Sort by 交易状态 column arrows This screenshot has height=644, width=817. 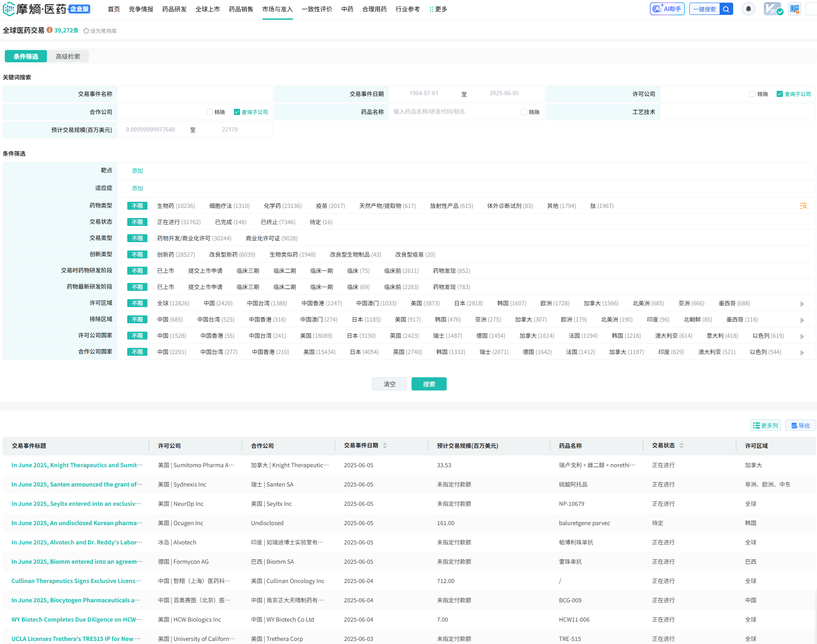(681, 445)
